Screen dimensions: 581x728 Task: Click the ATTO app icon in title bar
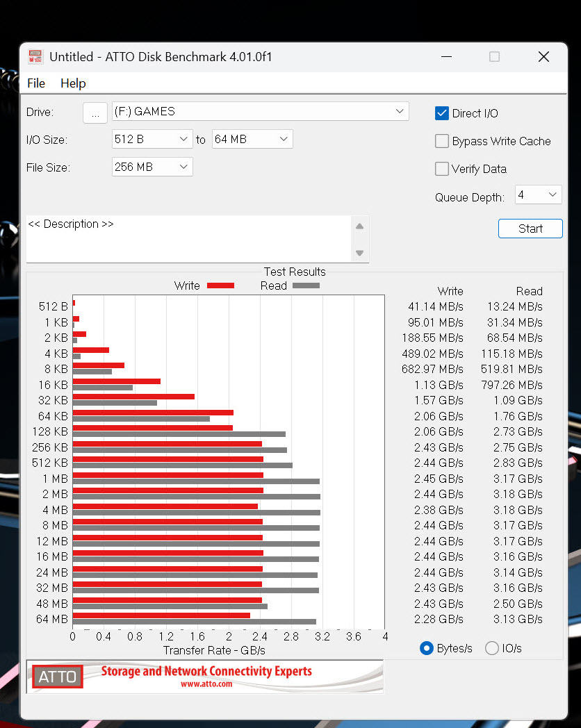click(35, 57)
